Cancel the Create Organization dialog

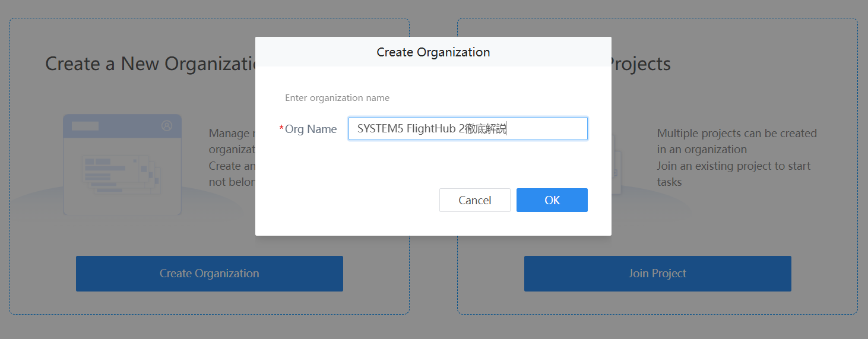475,200
